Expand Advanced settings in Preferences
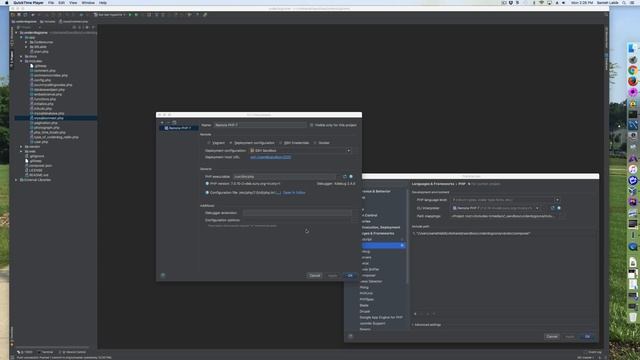The height and width of the screenshot is (360, 640). pyautogui.click(x=427, y=325)
